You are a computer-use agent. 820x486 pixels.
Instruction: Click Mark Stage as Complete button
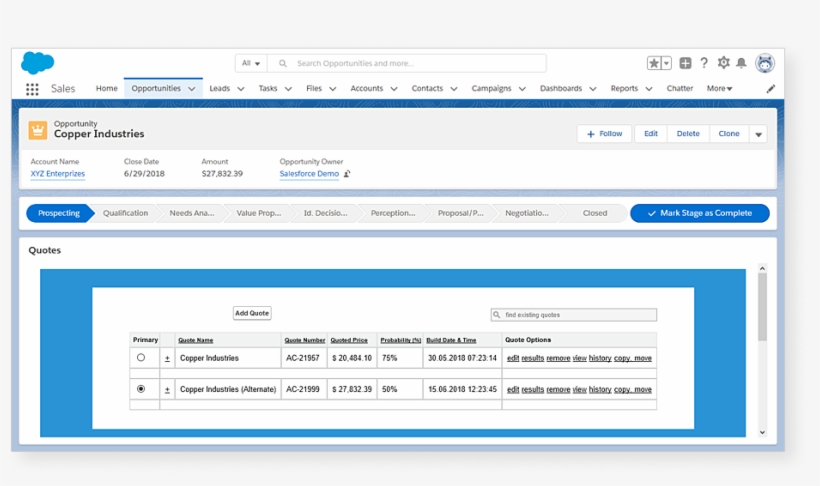pyautogui.click(x=700, y=213)
